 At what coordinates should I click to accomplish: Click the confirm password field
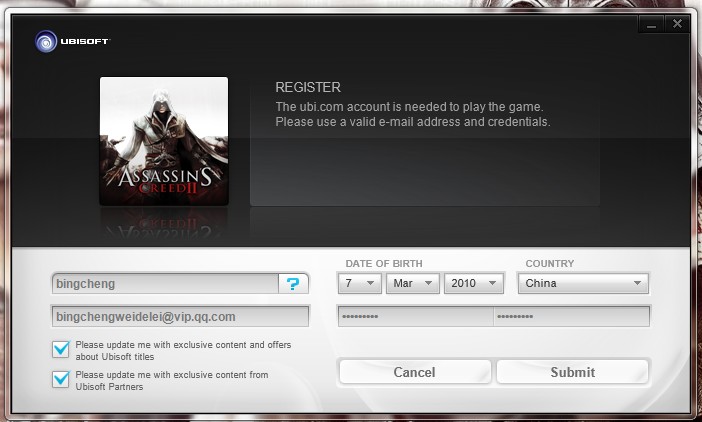click(572, 316)
